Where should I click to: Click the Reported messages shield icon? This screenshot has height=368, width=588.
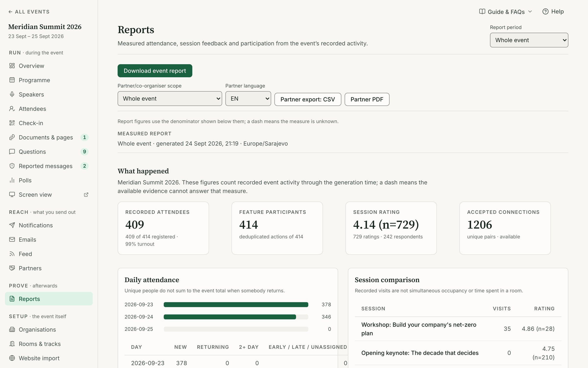[x=12, y=166]
